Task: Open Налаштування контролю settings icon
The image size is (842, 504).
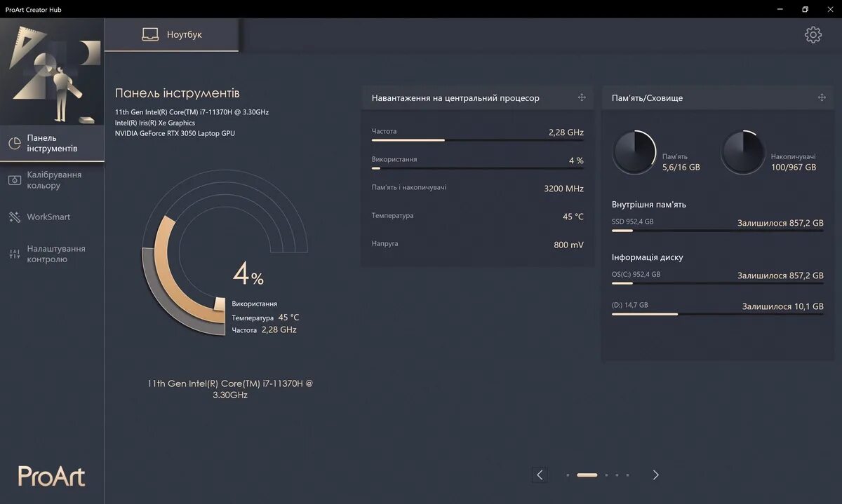Action: click(15, 253)
